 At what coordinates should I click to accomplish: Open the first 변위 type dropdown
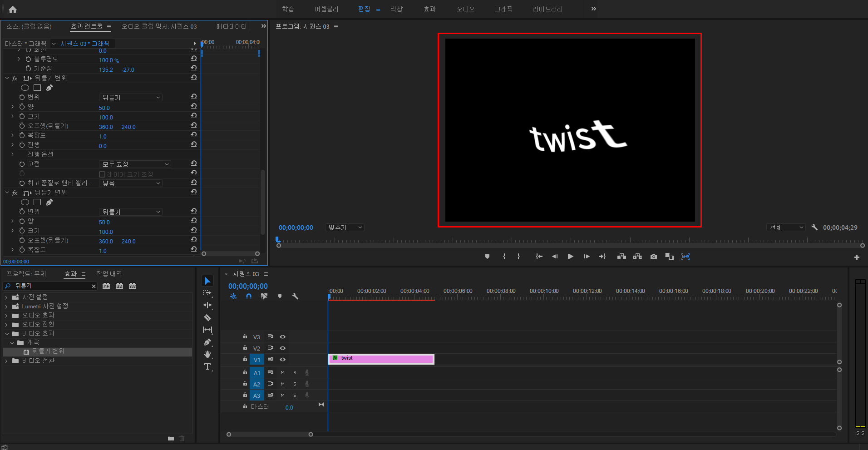[130, 97]
